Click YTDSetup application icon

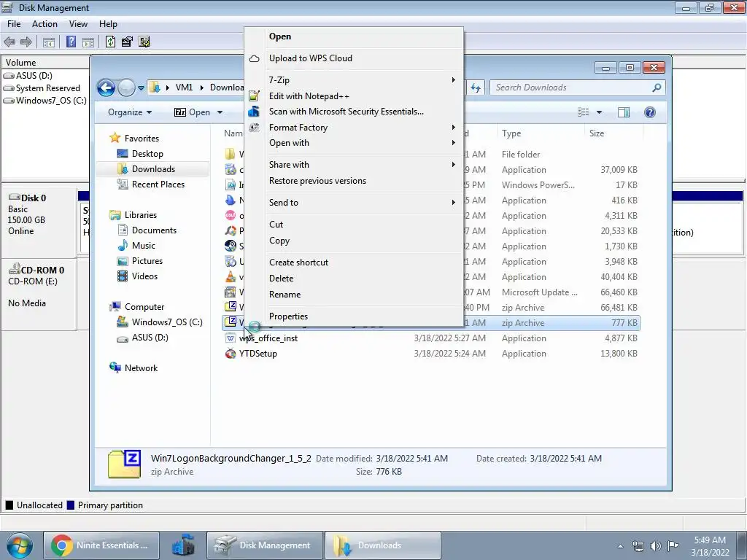point(231,354)
